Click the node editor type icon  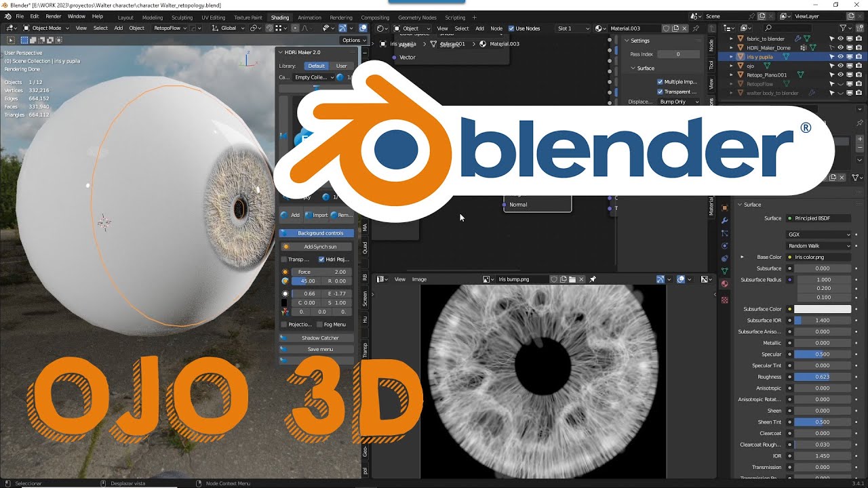coord(382,28)
